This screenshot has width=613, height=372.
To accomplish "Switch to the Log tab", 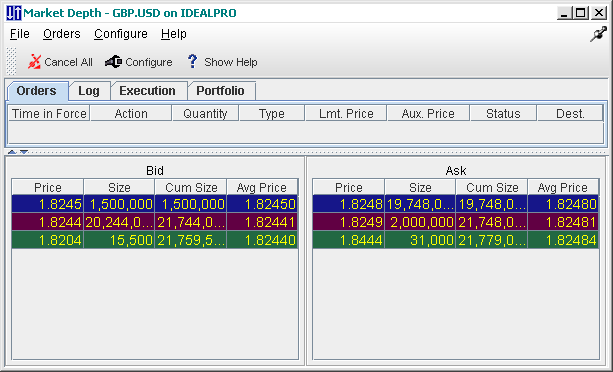I will pos(89,91).
